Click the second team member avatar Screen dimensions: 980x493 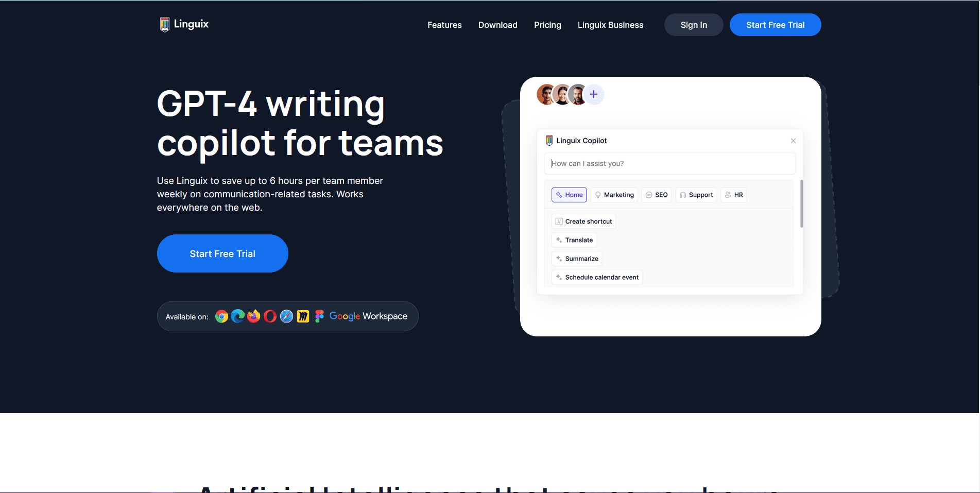pyautogui.click(x=562, y=94)
